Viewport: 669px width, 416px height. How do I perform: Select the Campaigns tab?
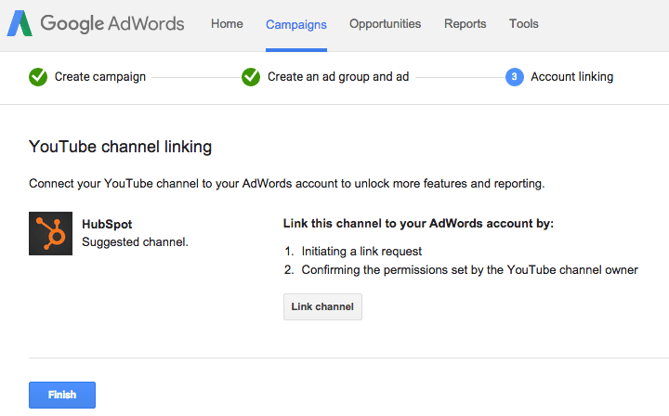click(x=296, y=25)
